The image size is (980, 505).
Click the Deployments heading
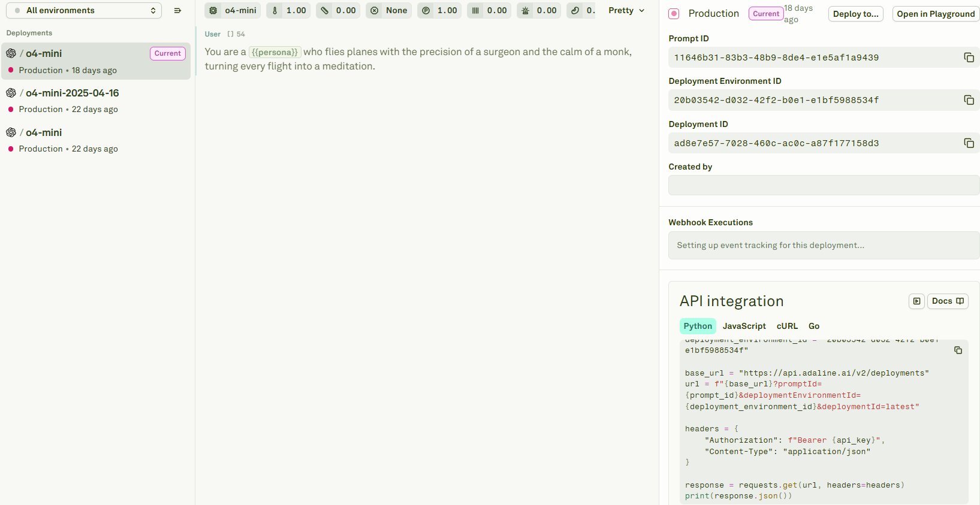click(29, 33)
